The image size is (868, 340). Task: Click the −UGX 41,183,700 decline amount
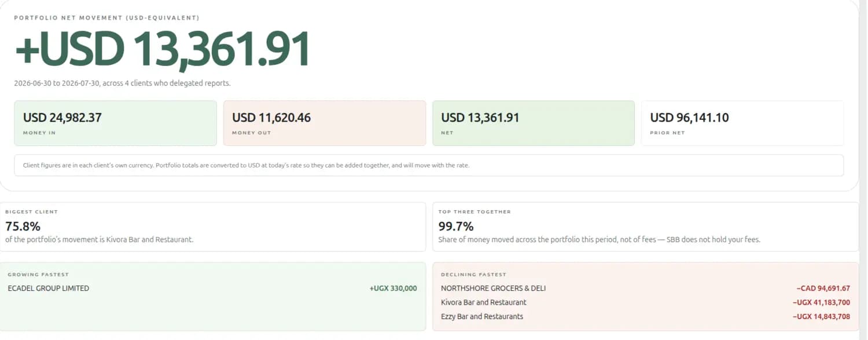(x=821, y=302)
